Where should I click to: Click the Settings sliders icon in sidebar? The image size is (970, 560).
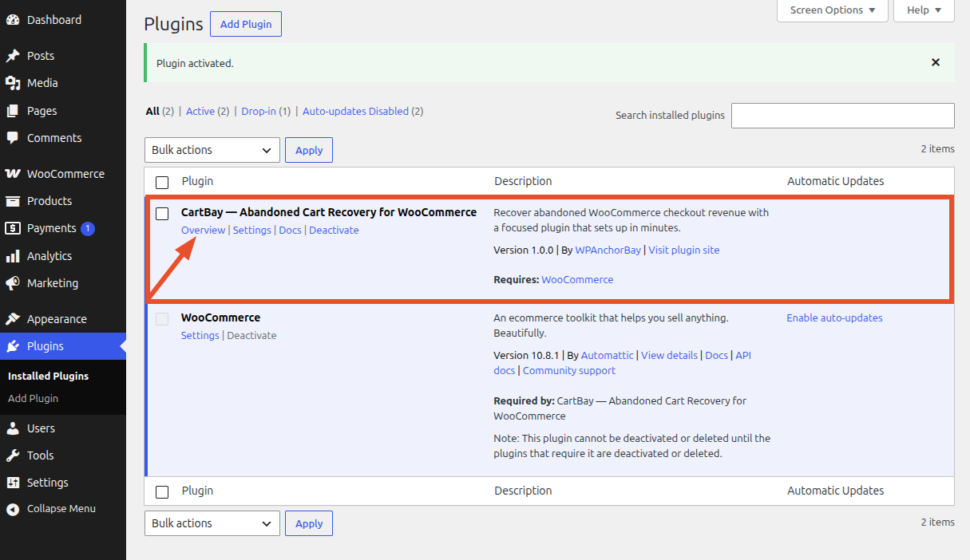[13, 483]
